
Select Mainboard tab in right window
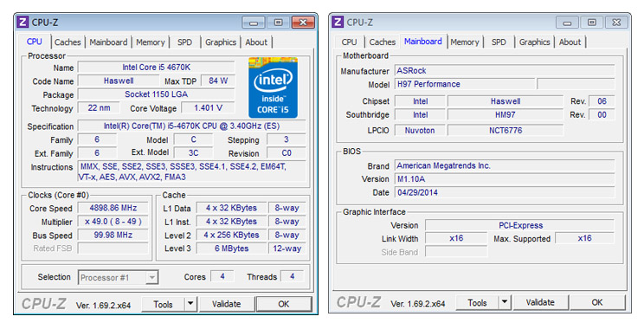(423, 41)
